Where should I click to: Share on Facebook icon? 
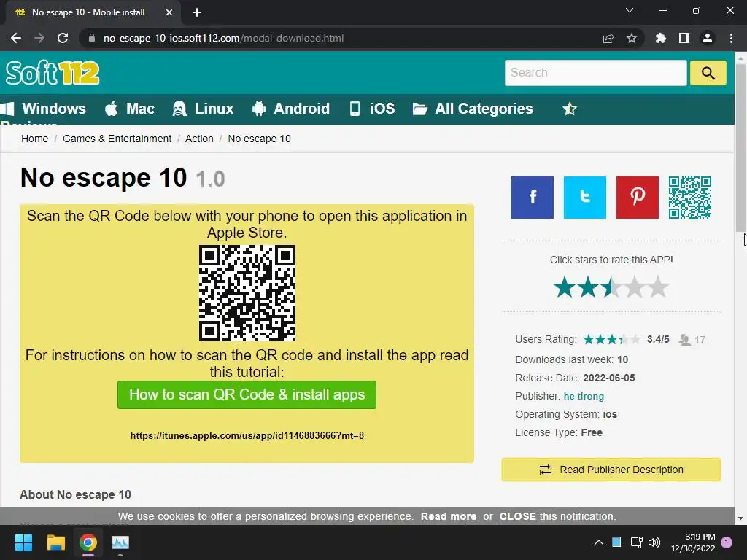coord(532,198)
